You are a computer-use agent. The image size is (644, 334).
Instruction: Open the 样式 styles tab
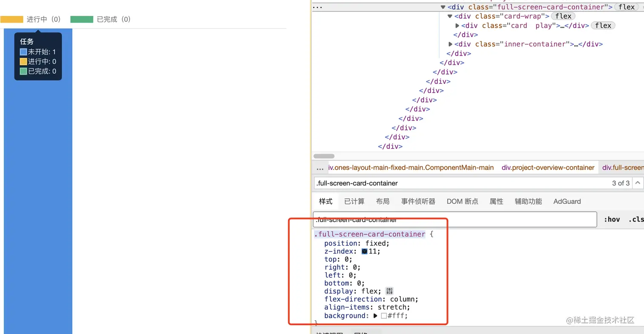point(326,201)
